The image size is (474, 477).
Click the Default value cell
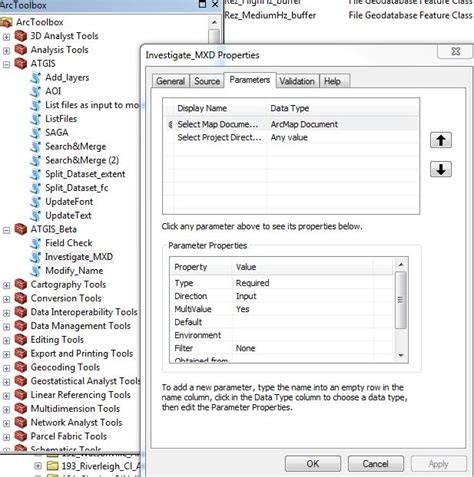pyautogui.click(x=303, y=322)
